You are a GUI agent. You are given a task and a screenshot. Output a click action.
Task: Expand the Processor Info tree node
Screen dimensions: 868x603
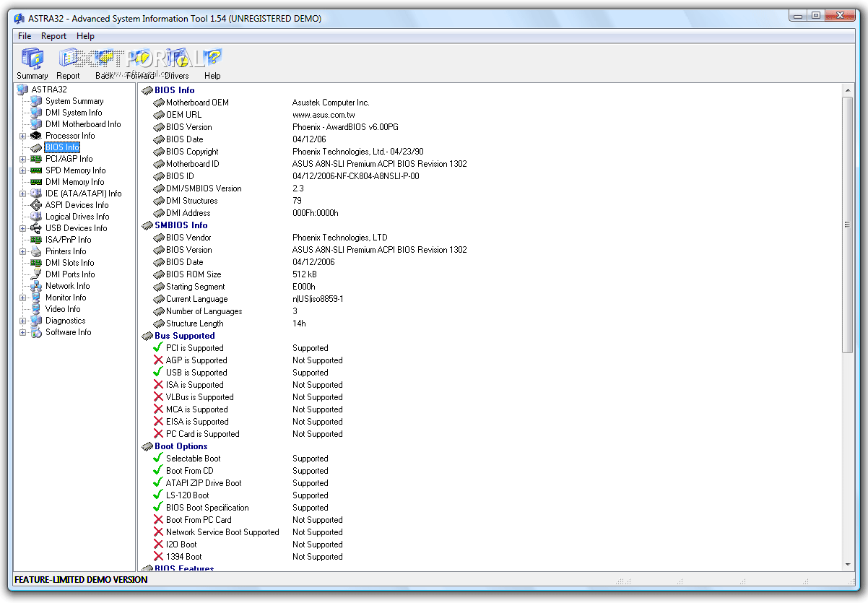[x=22, y=136]
